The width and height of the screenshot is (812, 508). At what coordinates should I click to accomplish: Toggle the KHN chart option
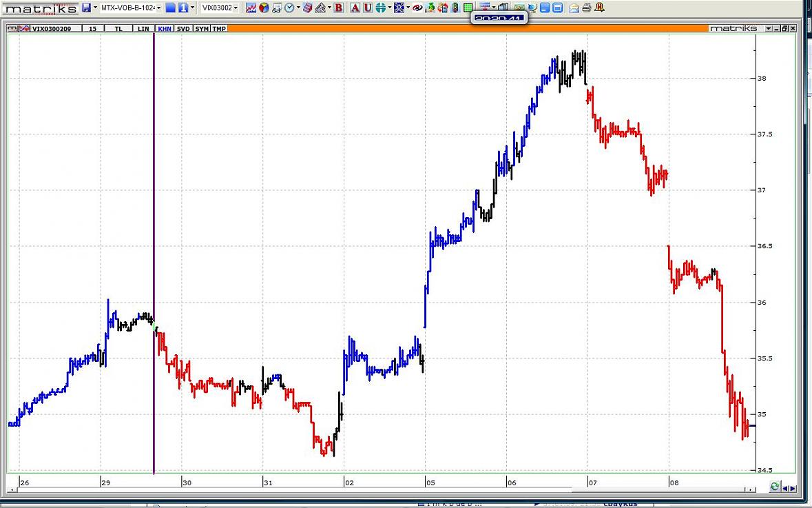pos(165,28)
